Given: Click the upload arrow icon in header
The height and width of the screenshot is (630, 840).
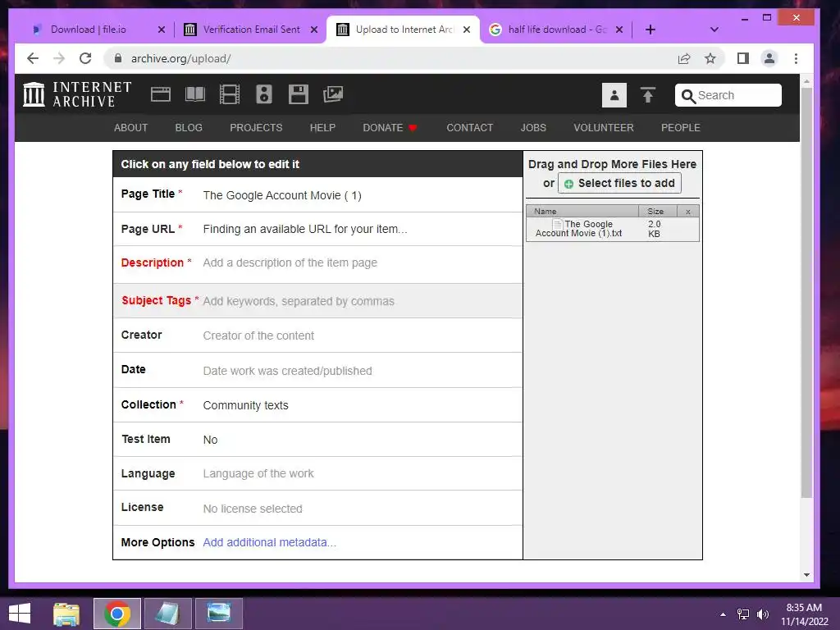Looking at the screenshot, I should pyautogui.click(x=648, y=95).
